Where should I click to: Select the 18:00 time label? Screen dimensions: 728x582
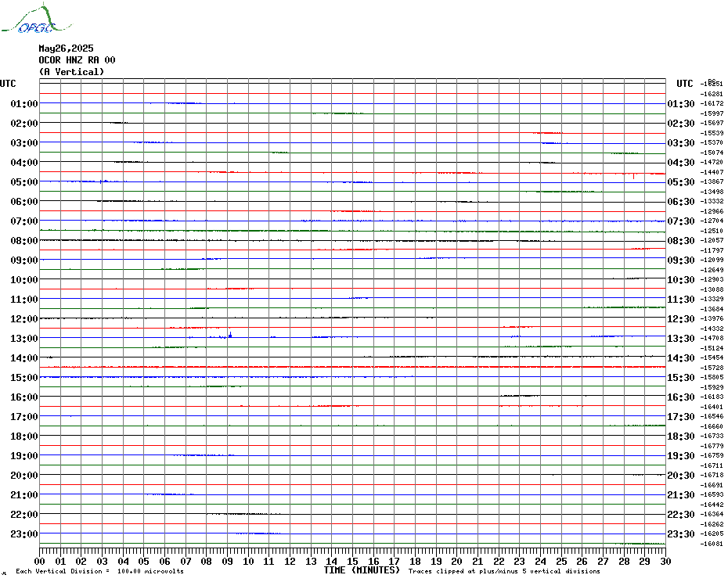pos(24,436)
